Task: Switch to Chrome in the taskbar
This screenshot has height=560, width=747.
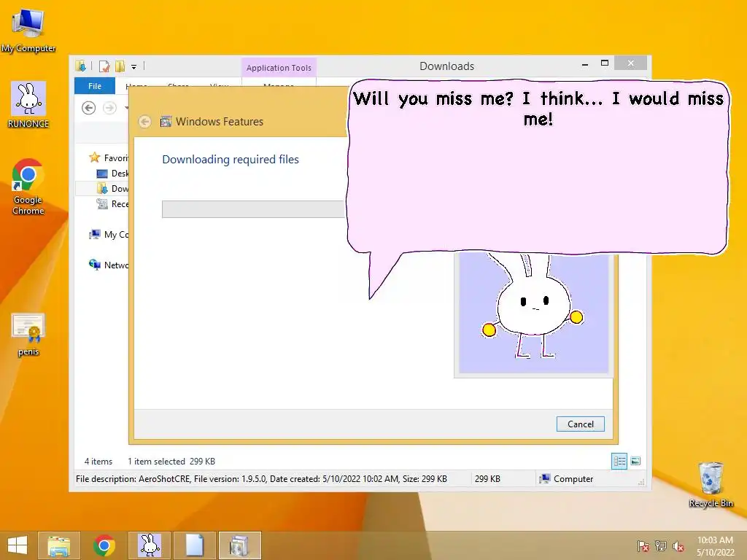Action: [x=104, y=545]
